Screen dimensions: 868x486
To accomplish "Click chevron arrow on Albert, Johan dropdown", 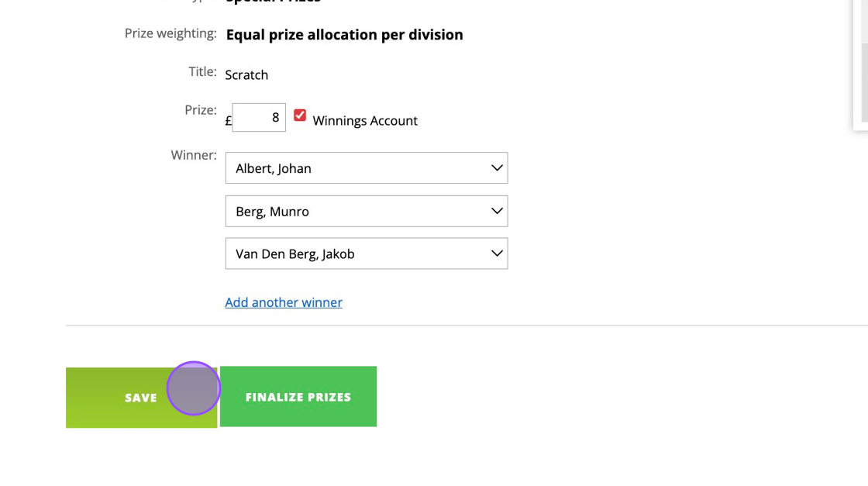I will [497, 168].
